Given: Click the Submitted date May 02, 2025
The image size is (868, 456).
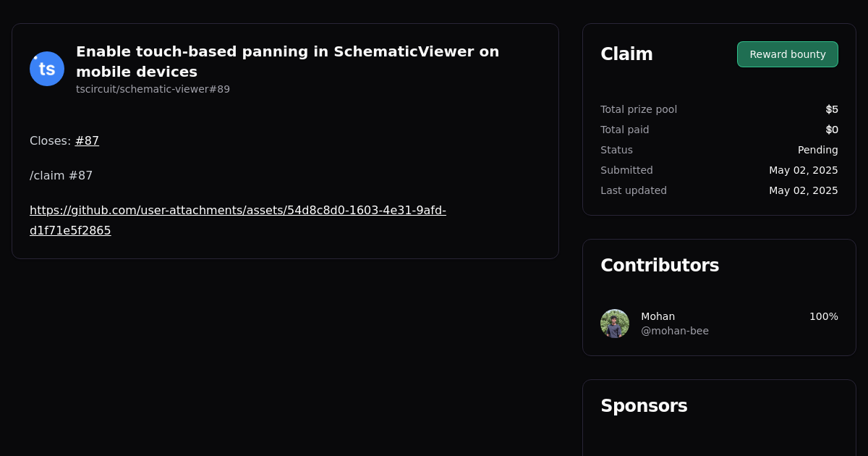Looking at the screenshot, I should [803, 170].
